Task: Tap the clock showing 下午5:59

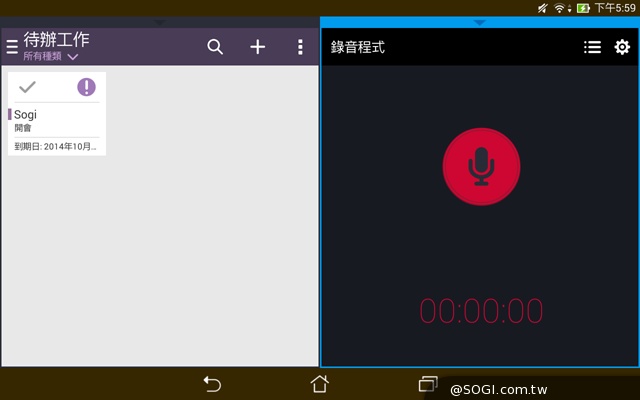Action: (x=615, y=8)
